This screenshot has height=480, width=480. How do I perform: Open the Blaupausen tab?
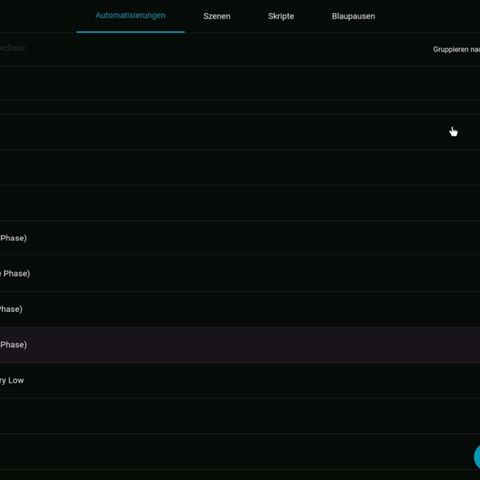tap(353, 16)
